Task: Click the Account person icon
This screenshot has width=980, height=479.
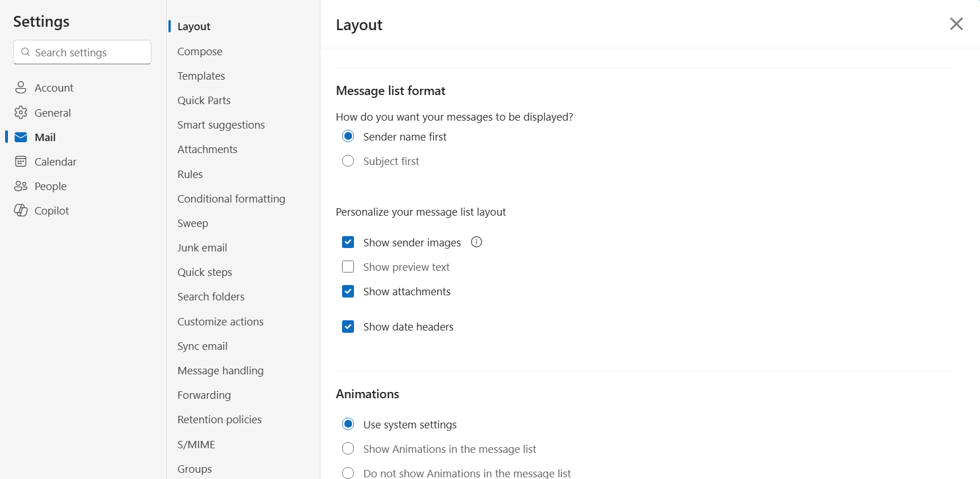Action: pos(20,88)
